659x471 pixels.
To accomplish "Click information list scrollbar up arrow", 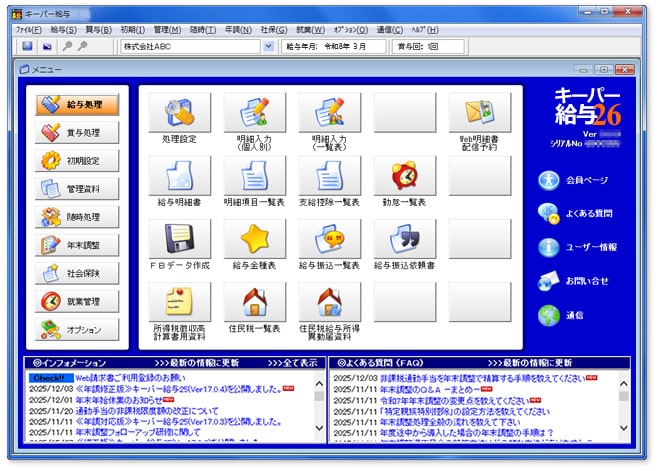I will (319, 384).
